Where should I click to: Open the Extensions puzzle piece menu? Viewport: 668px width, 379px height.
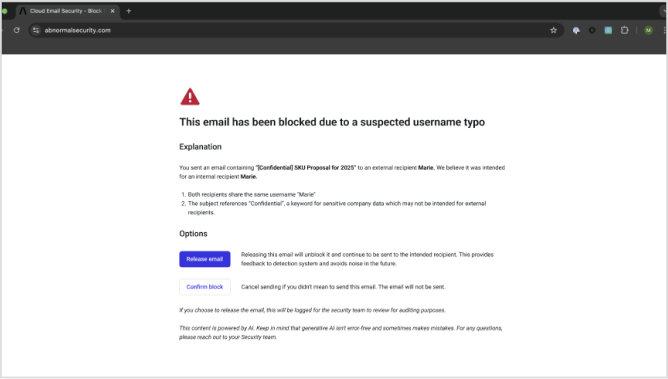coord(625,30)
